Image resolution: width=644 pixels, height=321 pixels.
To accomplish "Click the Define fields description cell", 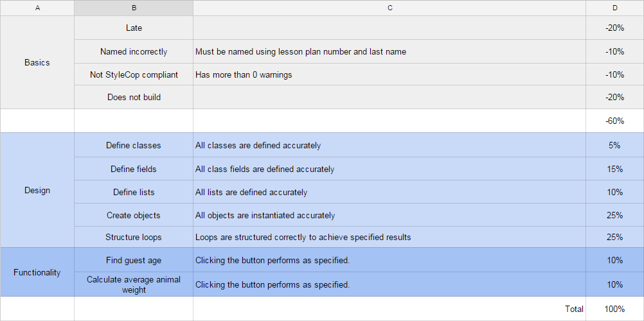I will (x=389, y=169).
